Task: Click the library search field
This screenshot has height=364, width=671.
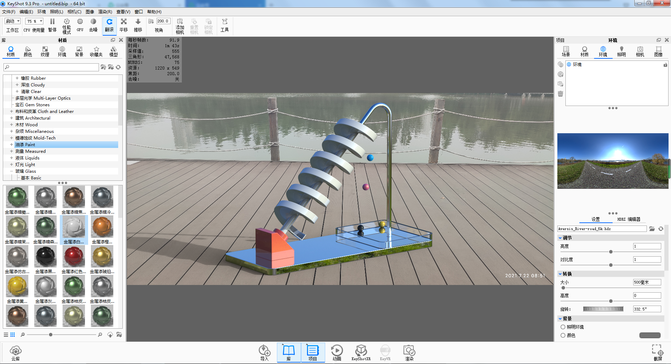Action: (50, 67)
